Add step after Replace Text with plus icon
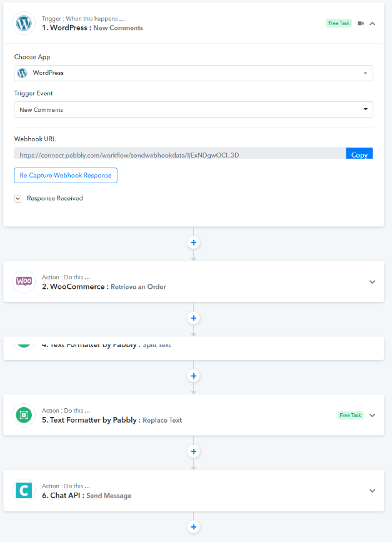 pyautogui.click(x=194, y=451)
